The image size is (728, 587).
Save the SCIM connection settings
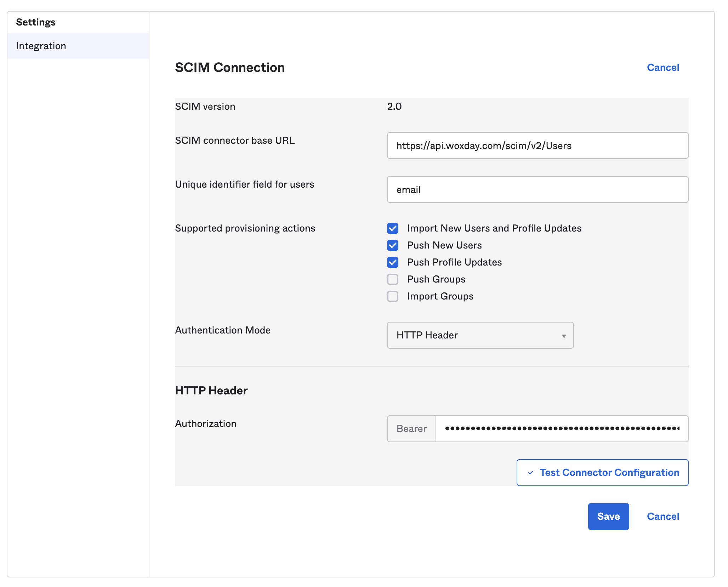[608, 517]
